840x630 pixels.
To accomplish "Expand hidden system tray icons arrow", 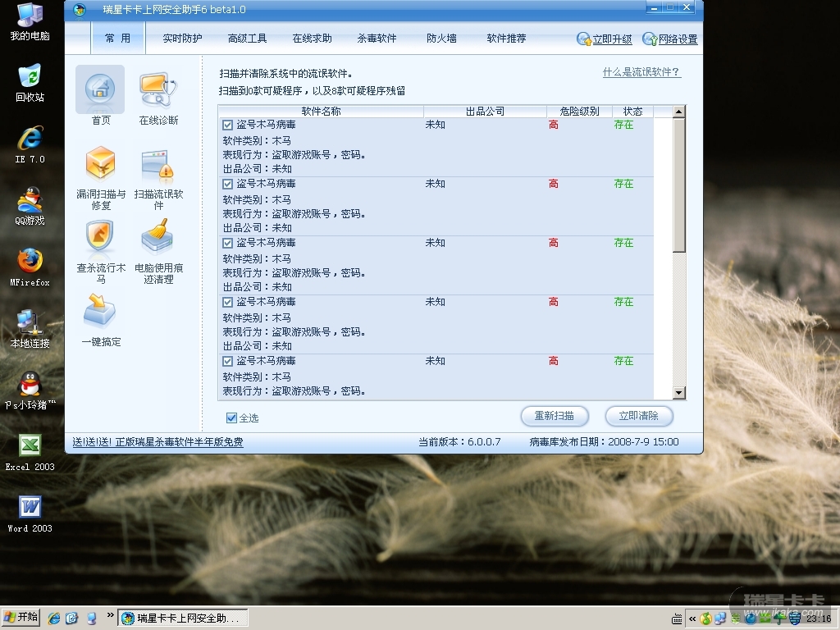I will coord(692,619).
